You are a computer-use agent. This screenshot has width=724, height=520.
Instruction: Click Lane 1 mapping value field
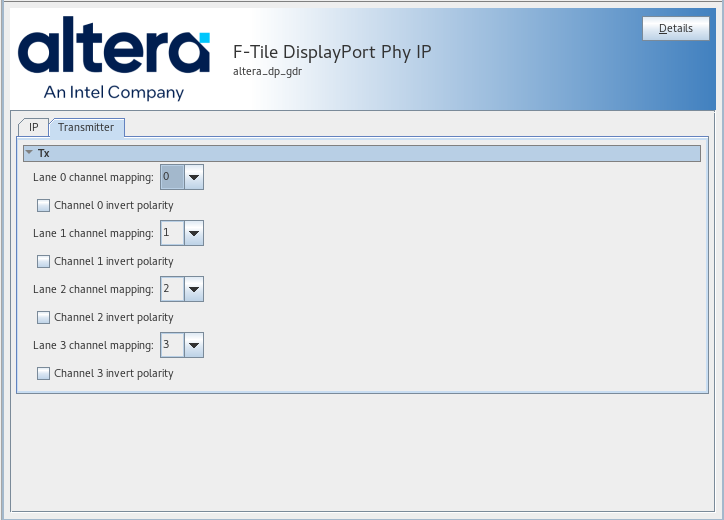[172, 233]
